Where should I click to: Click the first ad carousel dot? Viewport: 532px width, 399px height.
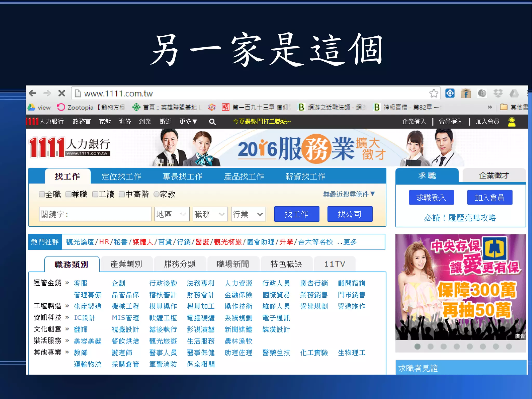(x=417, y=346)
